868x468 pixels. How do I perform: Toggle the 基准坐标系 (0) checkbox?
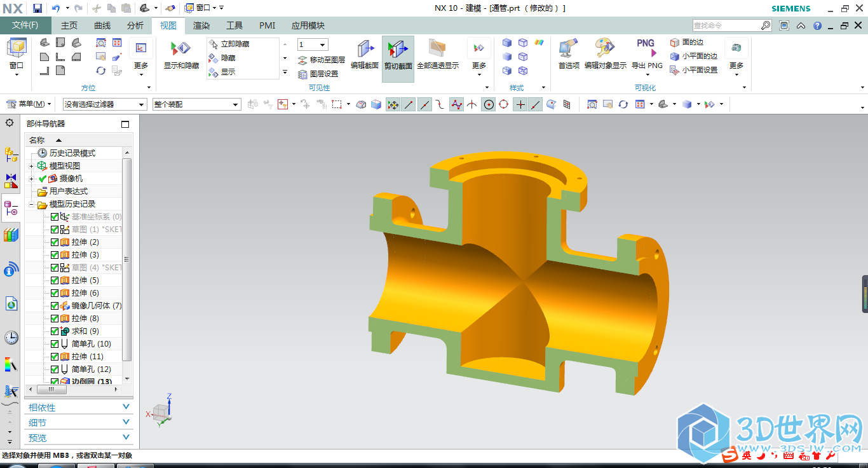(x=55, y=217)
